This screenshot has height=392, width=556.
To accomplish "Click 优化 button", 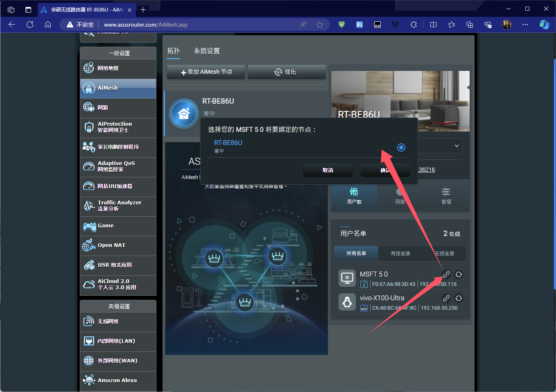I will click(286, 72).
